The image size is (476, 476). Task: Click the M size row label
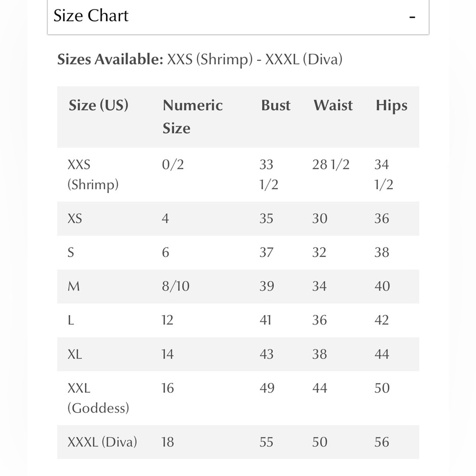point(73,286)
